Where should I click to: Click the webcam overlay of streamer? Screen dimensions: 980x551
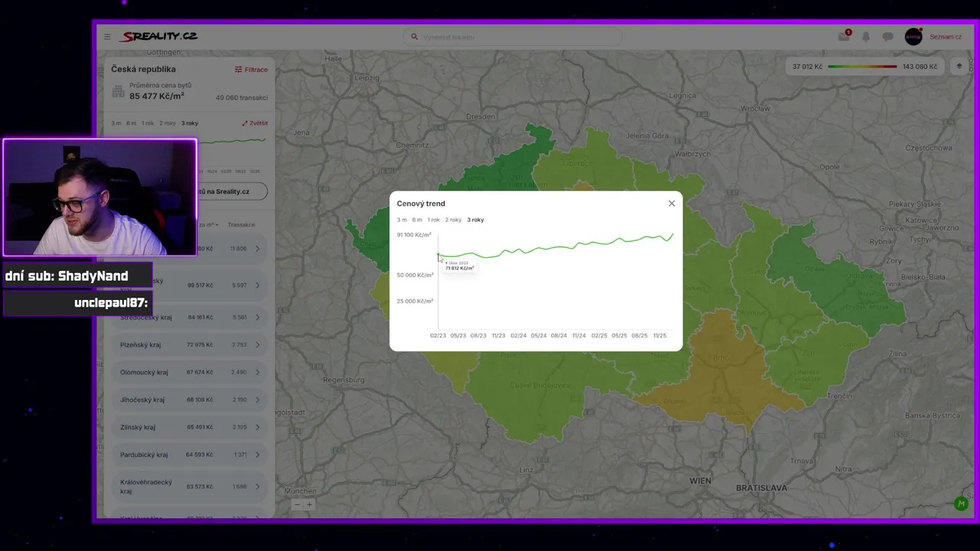click(100, 197)
